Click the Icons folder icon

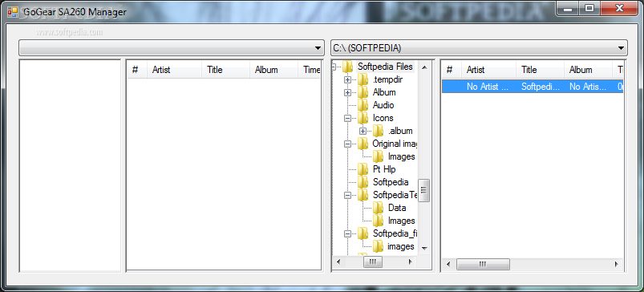363,118
